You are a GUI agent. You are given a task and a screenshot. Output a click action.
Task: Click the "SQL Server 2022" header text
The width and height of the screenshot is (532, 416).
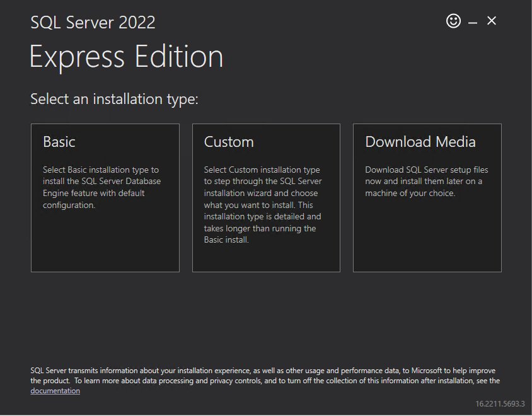(x=93, y=23)
